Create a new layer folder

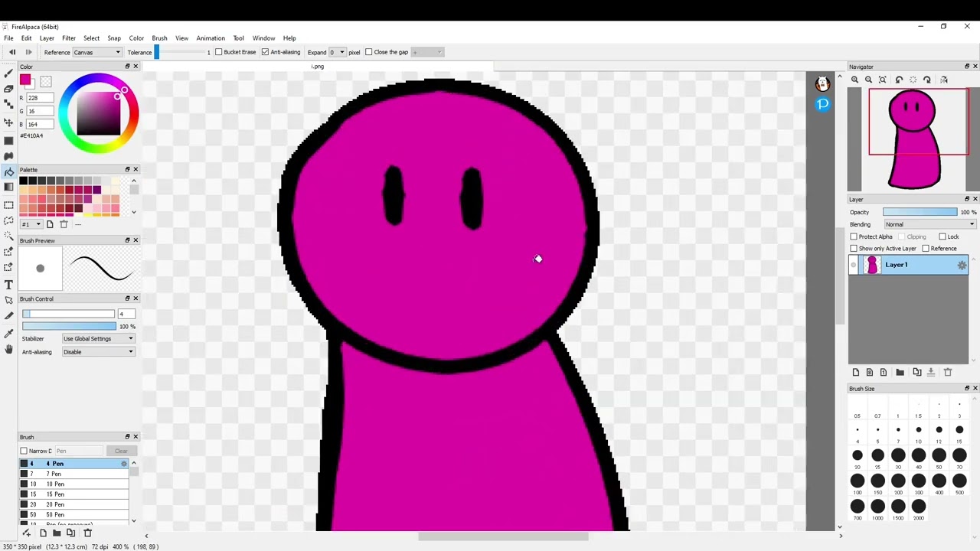900,373
